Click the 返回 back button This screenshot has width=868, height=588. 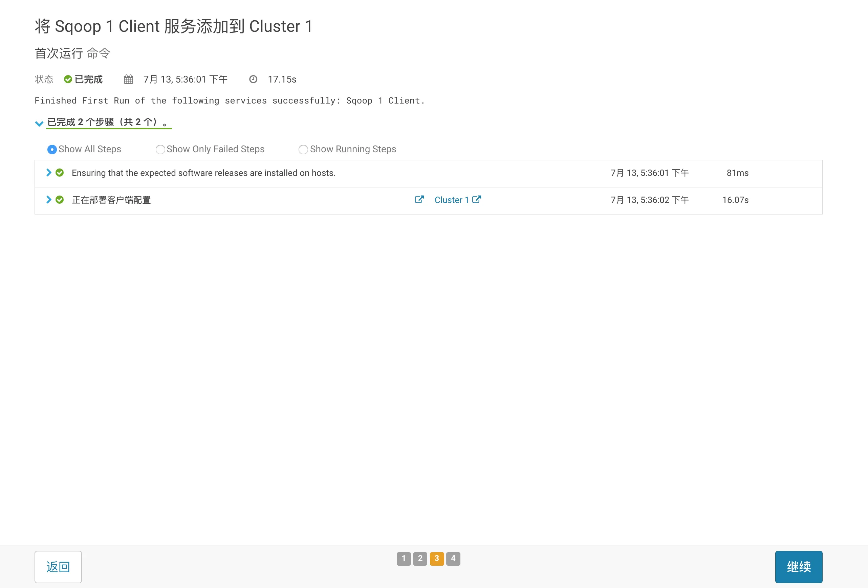coord(58,567)
